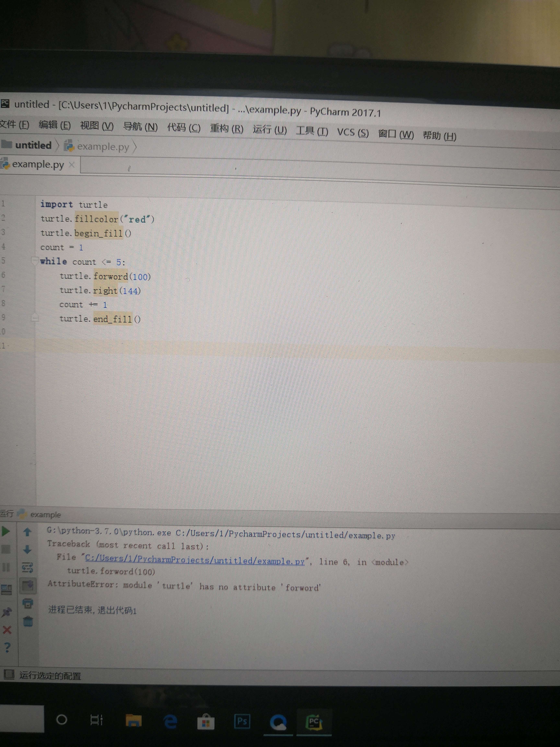The height and width of the screenshot is (747, 560).
Task: Click the restore layout icon in Run panel
Action: click(x=6, y=590)
